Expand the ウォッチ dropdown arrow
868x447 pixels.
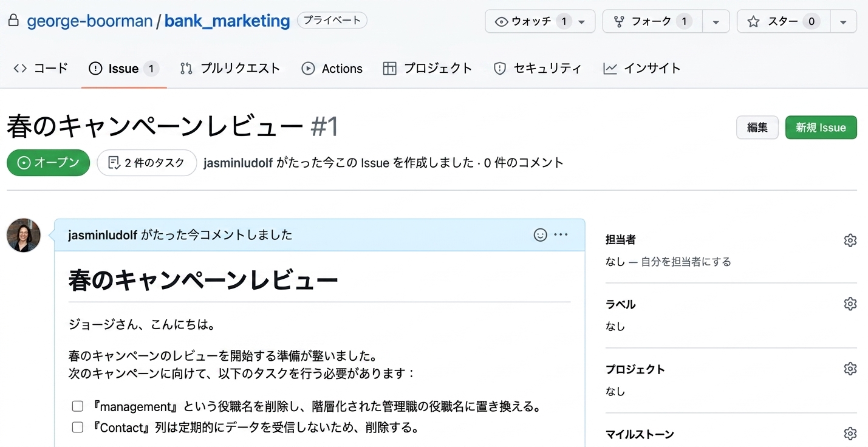click(x=582, y=22)
